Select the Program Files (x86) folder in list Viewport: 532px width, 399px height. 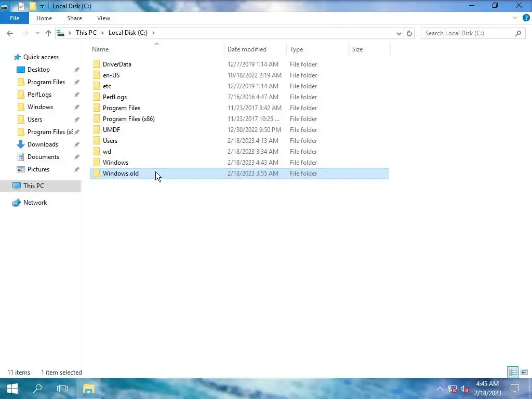[240, 119]
